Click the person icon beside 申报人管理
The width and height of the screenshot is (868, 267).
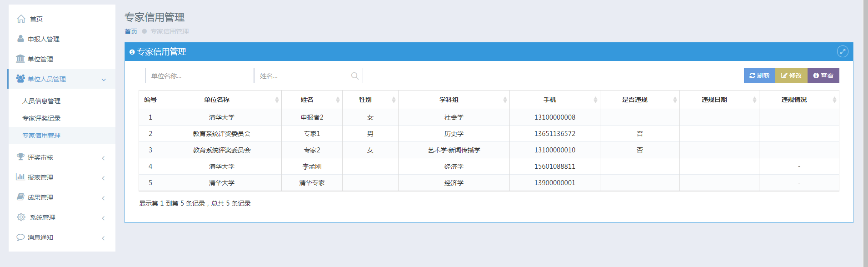pyautogui.click(x=20, y=39)
